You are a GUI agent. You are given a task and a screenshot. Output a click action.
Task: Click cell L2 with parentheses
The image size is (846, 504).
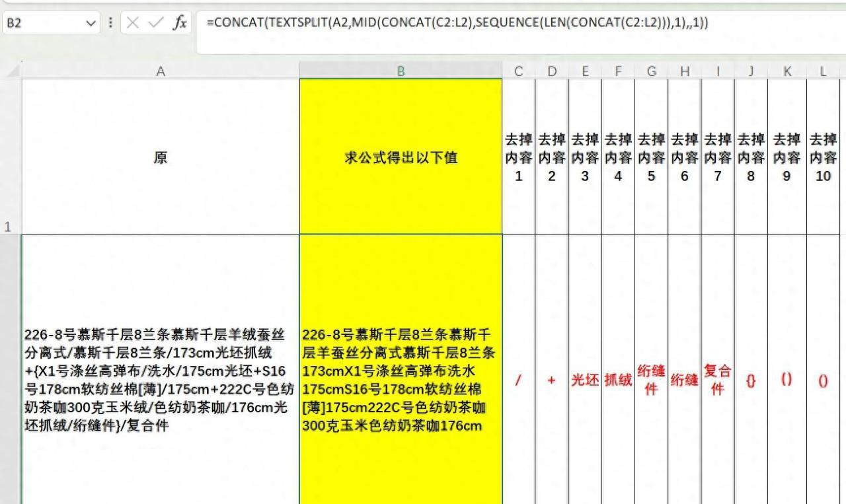[x=823, y=369]
